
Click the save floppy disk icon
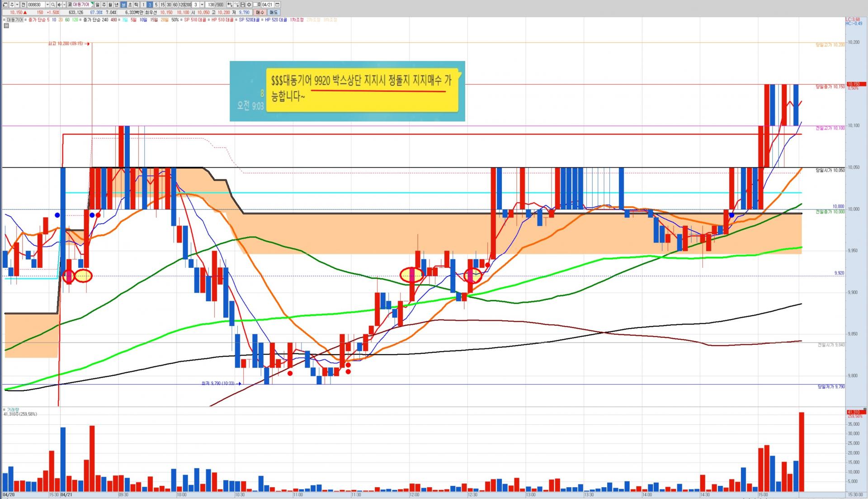[242, 5]
